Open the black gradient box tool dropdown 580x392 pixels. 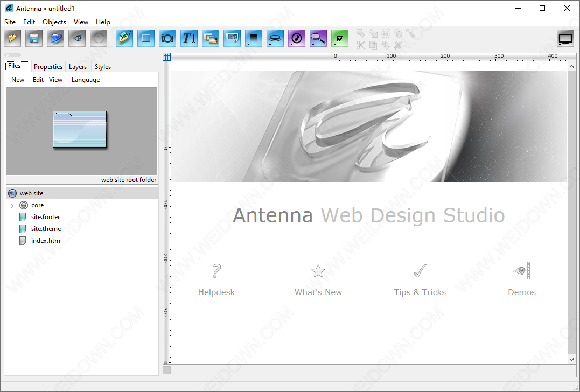(254, 38)
